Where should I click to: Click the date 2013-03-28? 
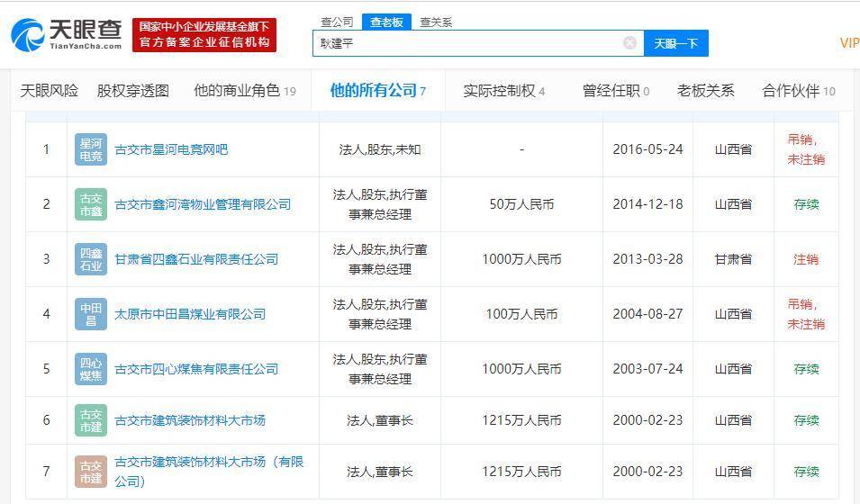click(647, 259)
